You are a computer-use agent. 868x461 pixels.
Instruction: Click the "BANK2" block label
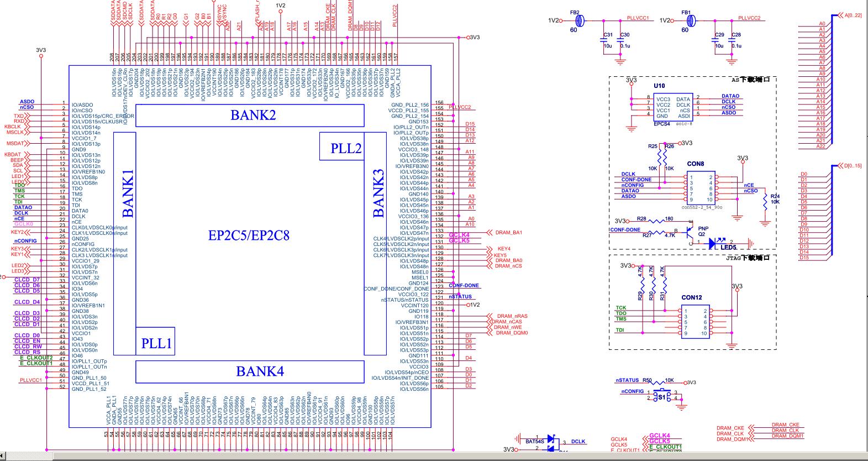pos(253,115)
